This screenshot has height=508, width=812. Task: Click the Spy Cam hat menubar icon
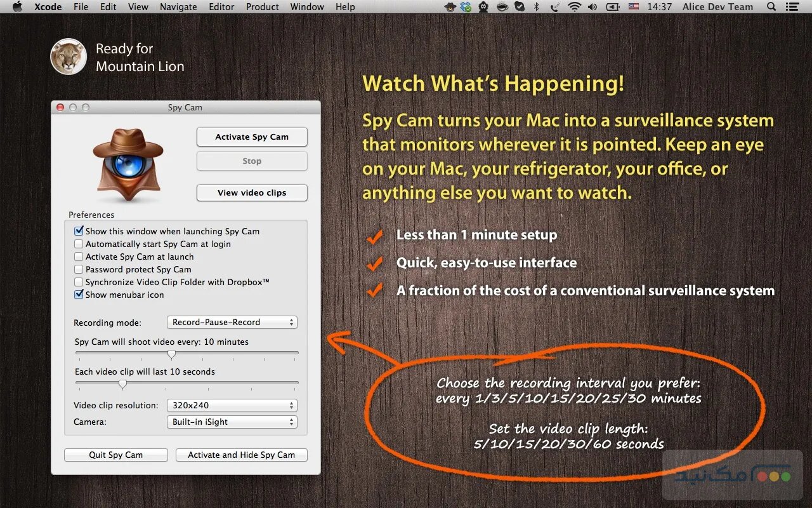(450, 7)
